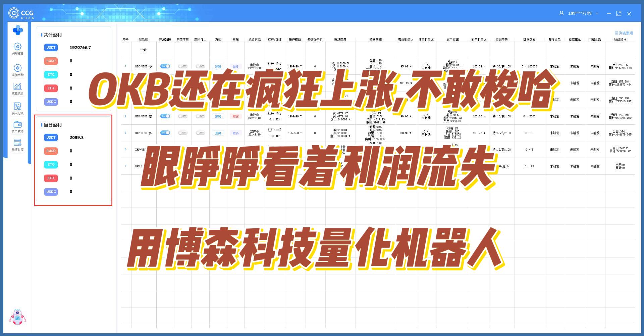644x336 pixels.
Task: Click USDC badge under 当日盈利
Action: tap(51, 192)
